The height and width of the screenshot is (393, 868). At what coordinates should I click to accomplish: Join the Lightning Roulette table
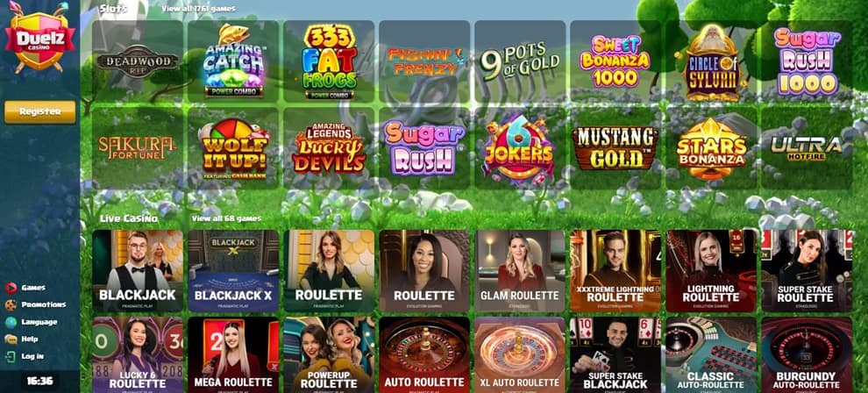point(711,271)
